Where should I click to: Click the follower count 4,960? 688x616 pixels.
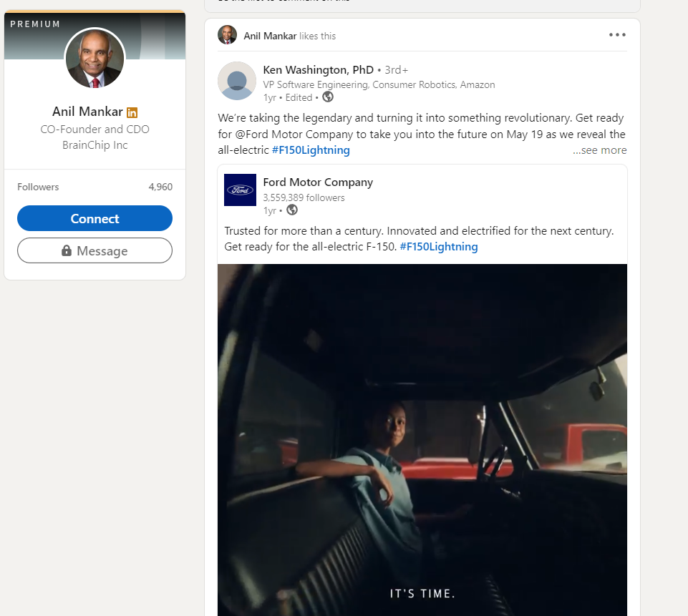point(160,187)
